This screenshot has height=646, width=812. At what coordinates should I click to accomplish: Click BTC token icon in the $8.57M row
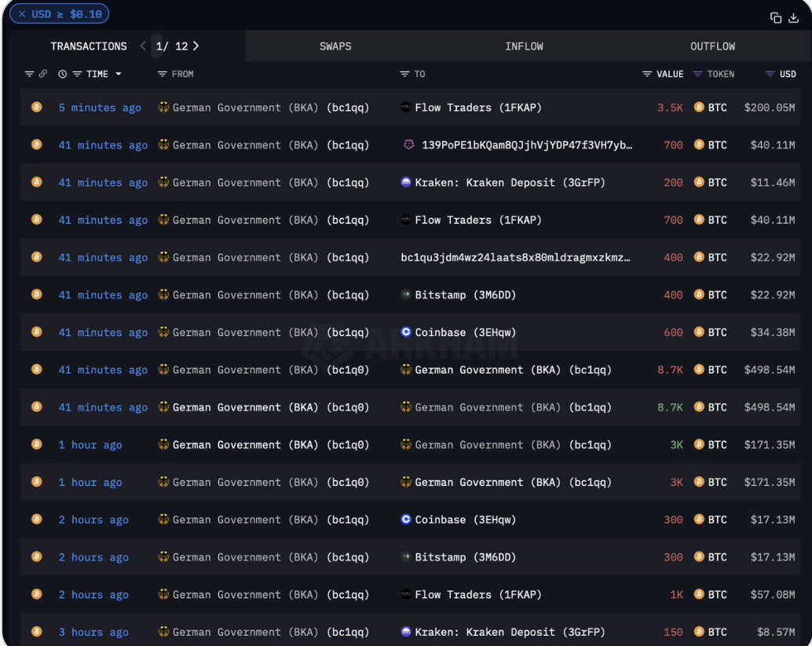coord(699,632)
